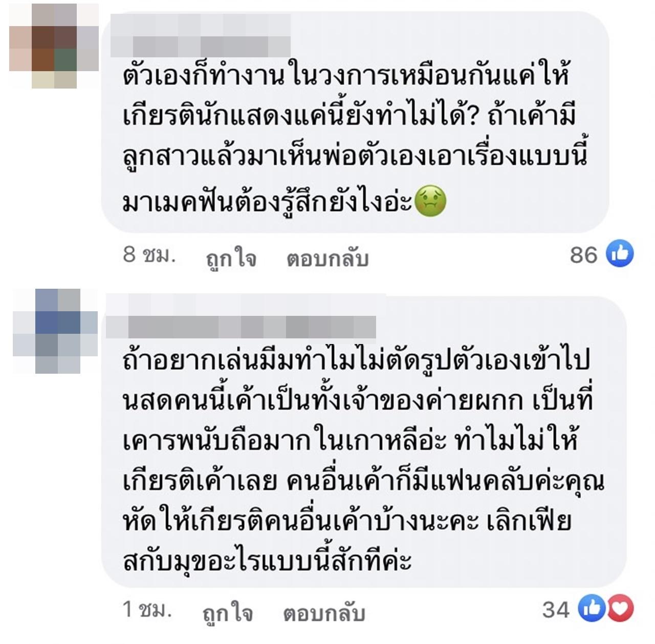655x644 pixels.
Task: Click the line starting ถ้าอยากเล่นมีม
Action: point(357,360)
